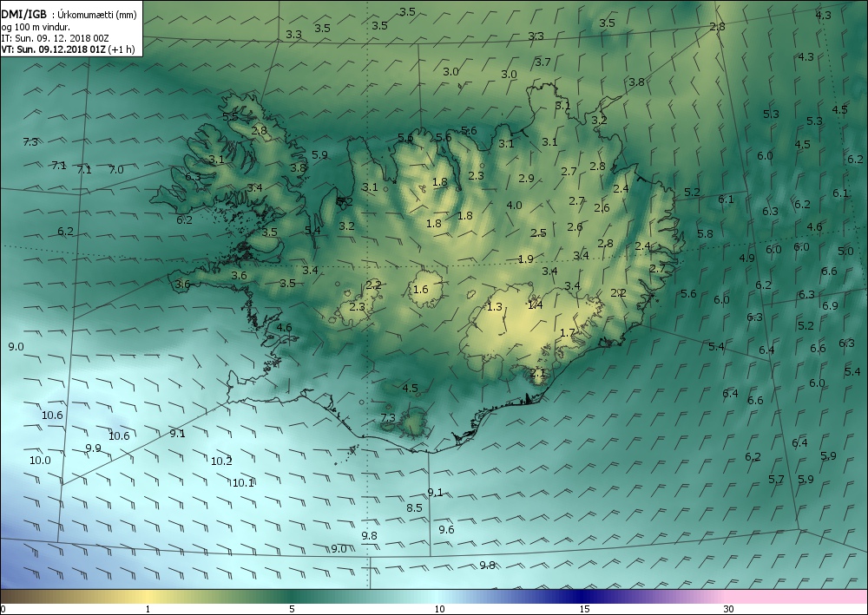
Task: Click the 4.0 value in north Iceland
Action: click(514, 205)
